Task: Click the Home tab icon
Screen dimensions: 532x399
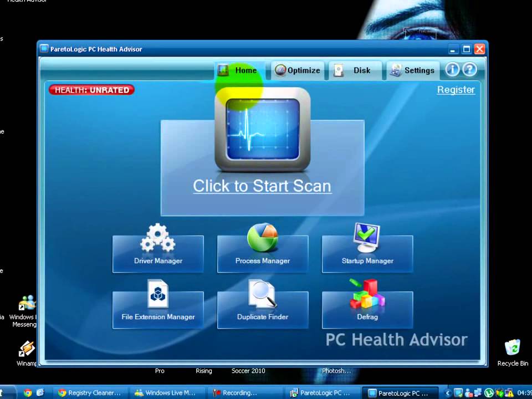Action: click(223, 70)
